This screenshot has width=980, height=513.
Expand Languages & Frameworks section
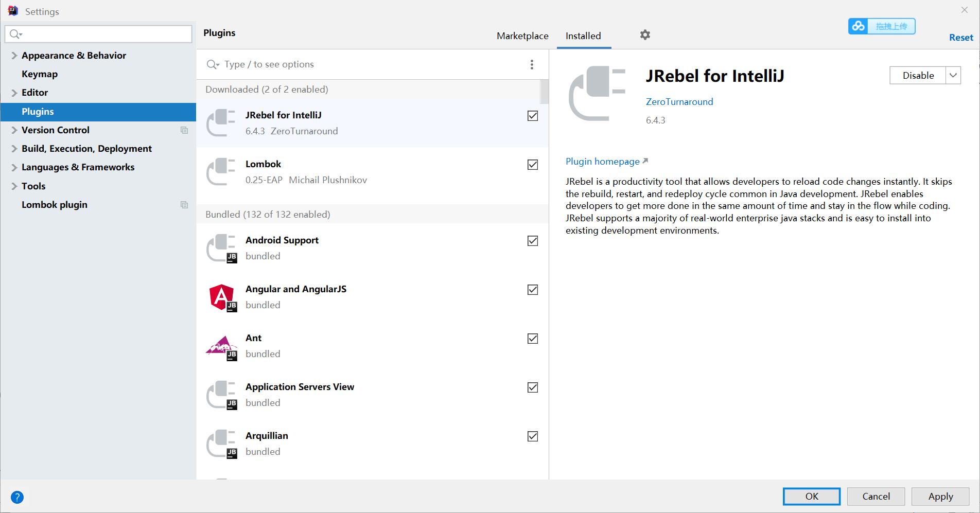[x=14, y=167]
